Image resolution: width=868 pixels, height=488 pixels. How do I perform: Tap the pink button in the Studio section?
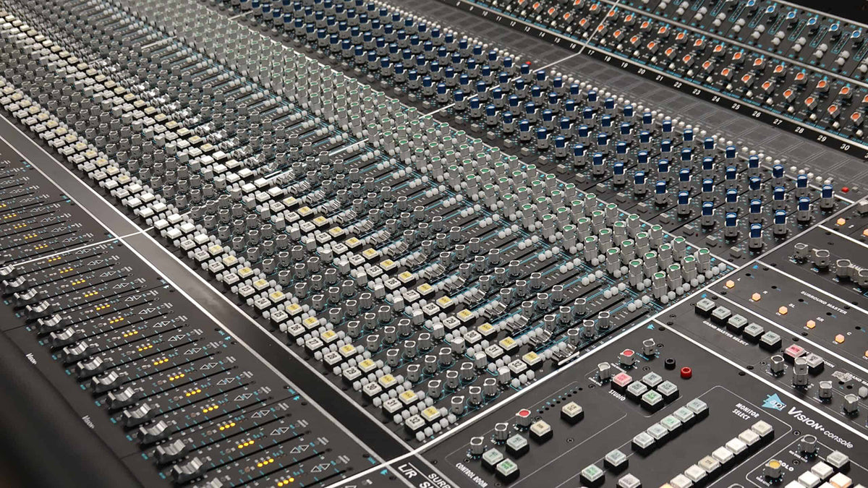(622, 380)
